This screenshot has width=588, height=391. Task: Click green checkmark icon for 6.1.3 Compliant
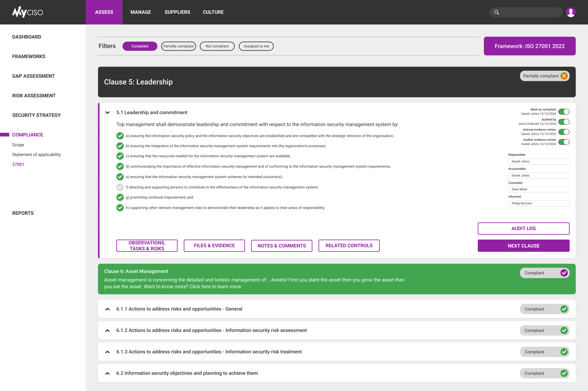click(x=564, y=352)
